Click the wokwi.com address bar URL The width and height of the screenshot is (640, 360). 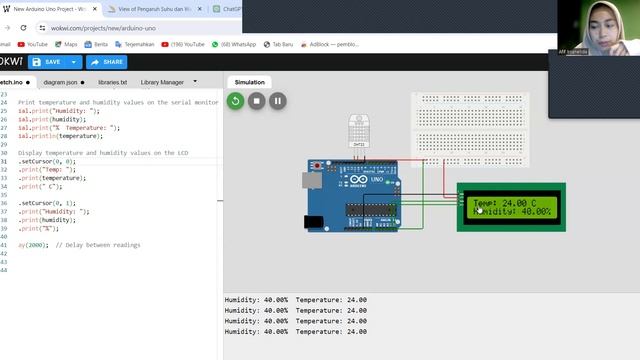tap(103, 28)
